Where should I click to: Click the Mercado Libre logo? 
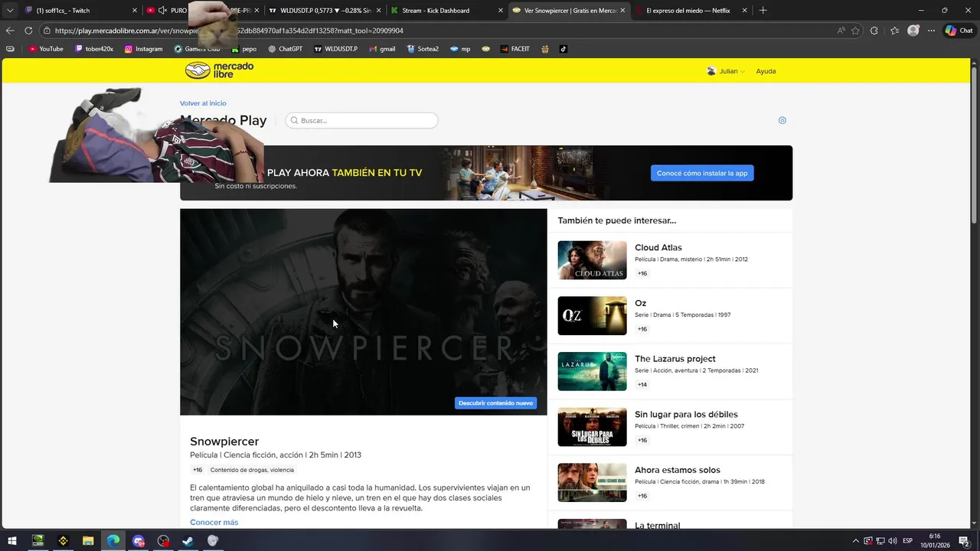point(219,70)
